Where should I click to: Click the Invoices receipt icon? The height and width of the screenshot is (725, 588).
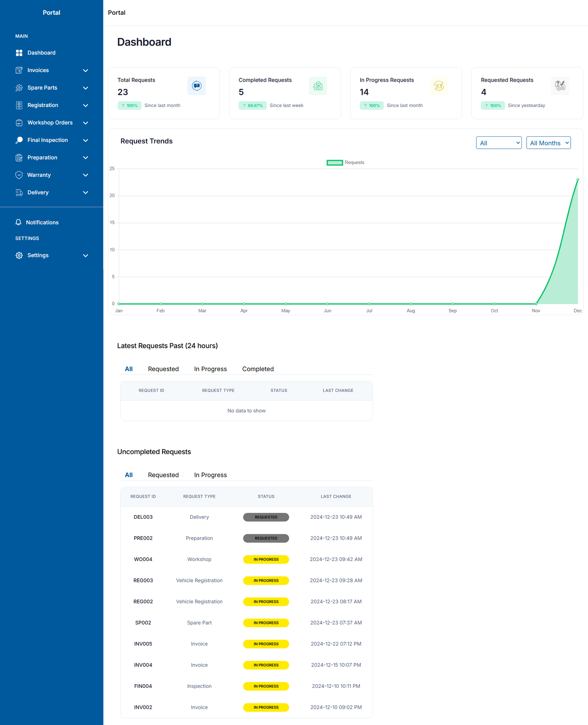point(19,70)
